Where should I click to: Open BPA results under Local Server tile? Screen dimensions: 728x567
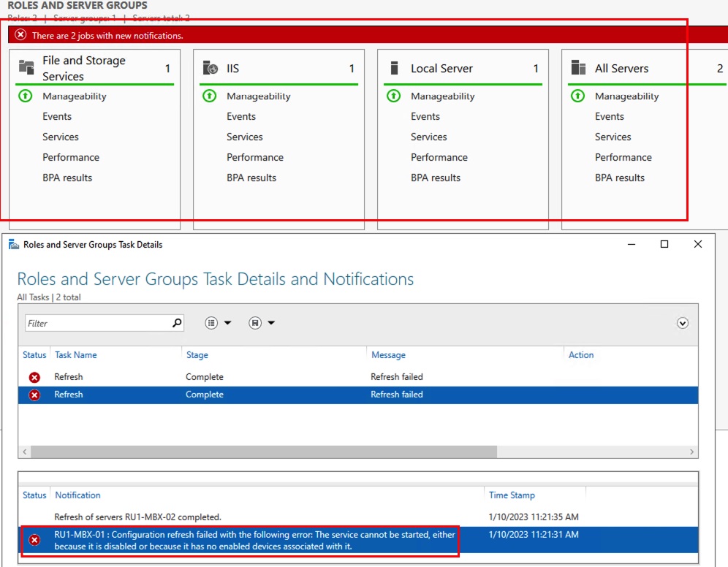(436, 178)
